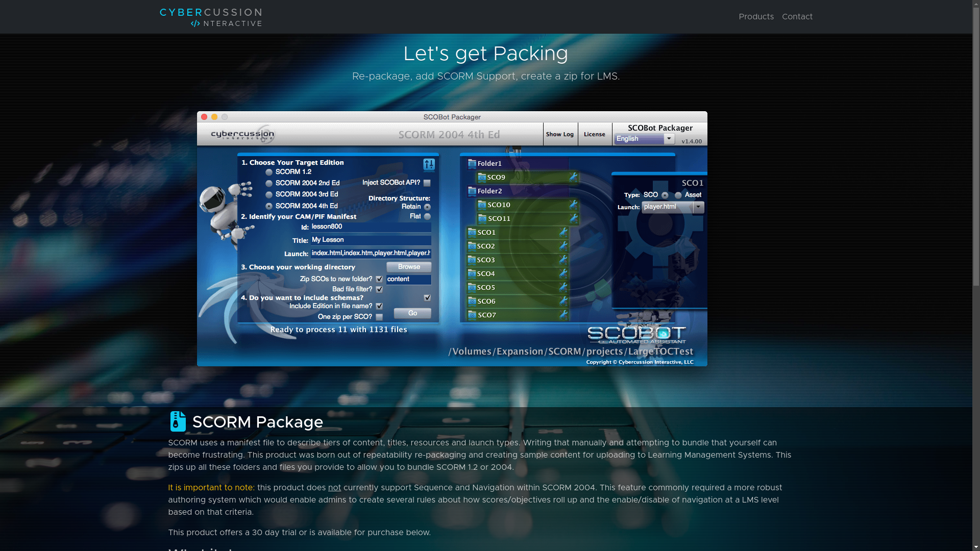Enable the Inject SCOBot API checkbox
The width and height of the screenshot is (980, 551).
(x=427, y=183)
